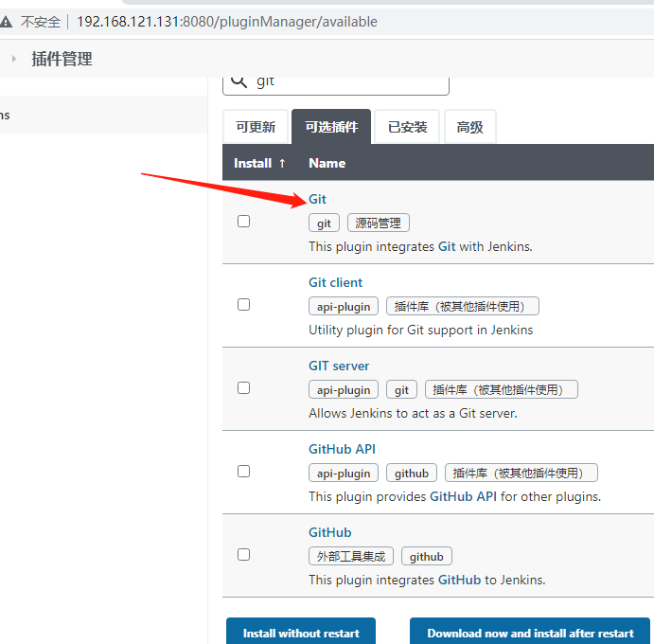Click 'Utility plugin for Git support in Jenkins' text
The image size is (654, 644).
(x=421, y=330)
